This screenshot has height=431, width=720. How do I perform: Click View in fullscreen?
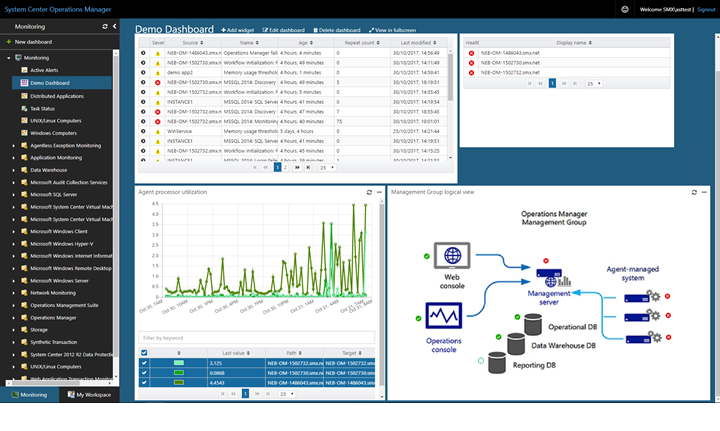(x=392, y=30)
